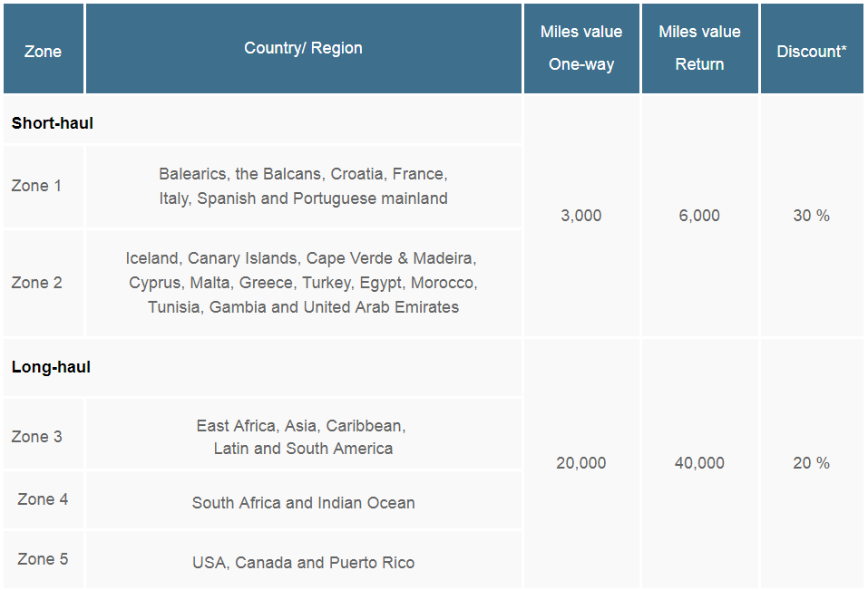This screenshot has height=590, width=868.
Task: Click the Long-haul section heading
Action: click(x=51, y=367)
